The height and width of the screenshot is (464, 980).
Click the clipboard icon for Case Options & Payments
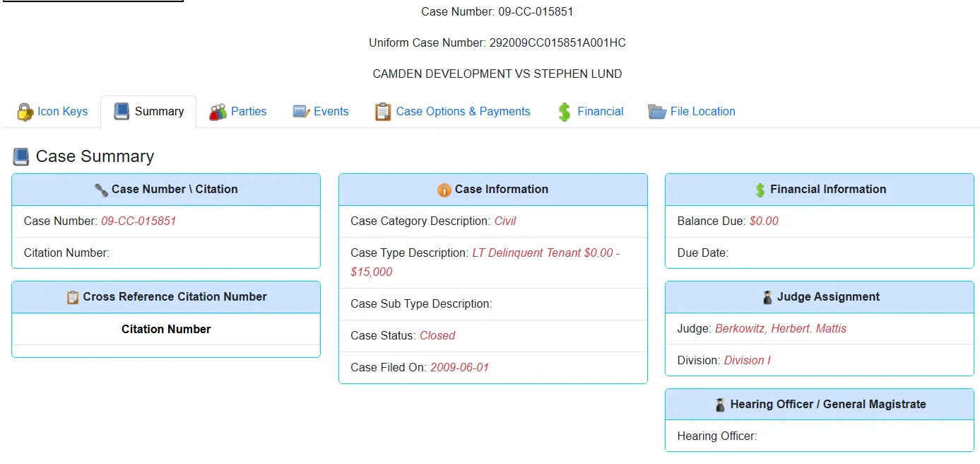pos(382,112)
